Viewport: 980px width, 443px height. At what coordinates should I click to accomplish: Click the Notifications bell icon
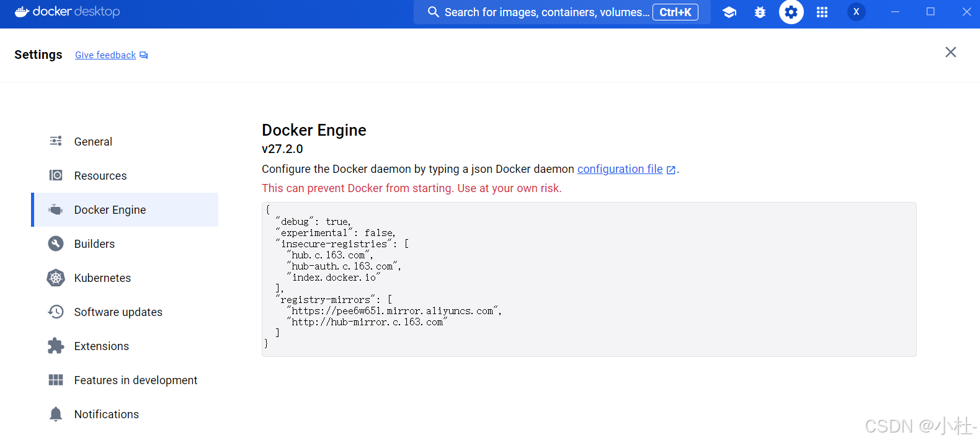[x=56, y=414]
